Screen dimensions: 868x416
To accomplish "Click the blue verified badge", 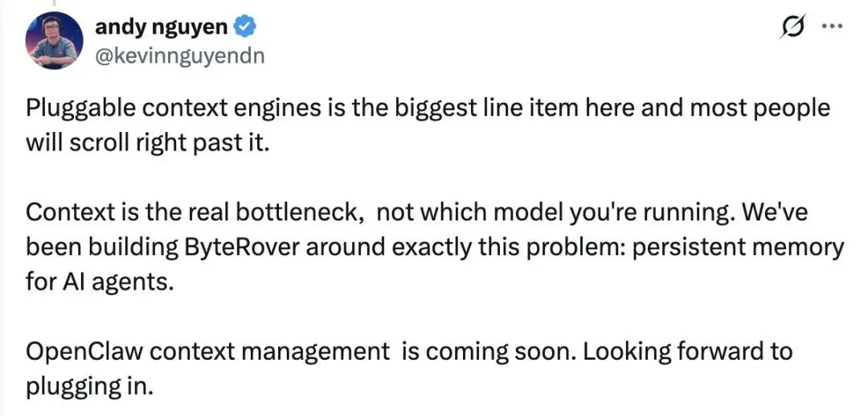I will [x=244, y=26].
